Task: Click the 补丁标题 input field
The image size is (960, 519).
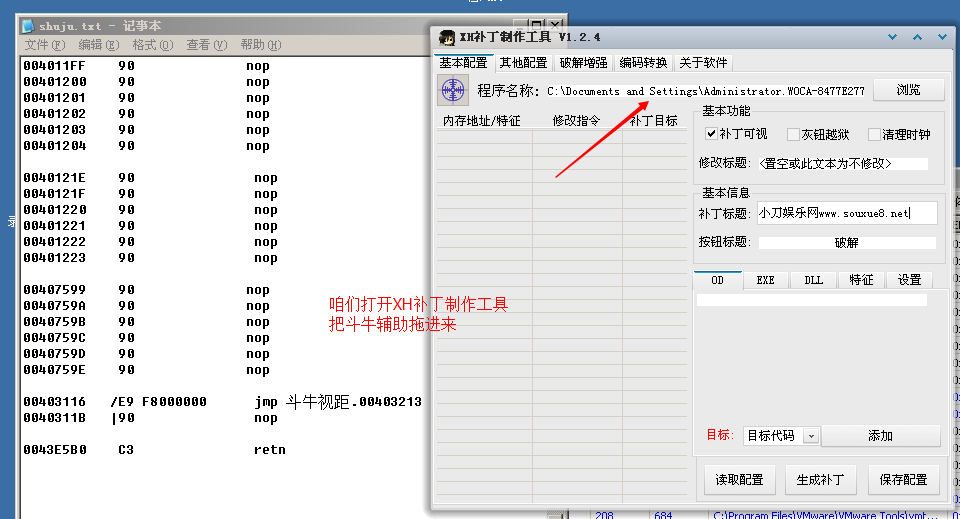Action: pos(847,213)
